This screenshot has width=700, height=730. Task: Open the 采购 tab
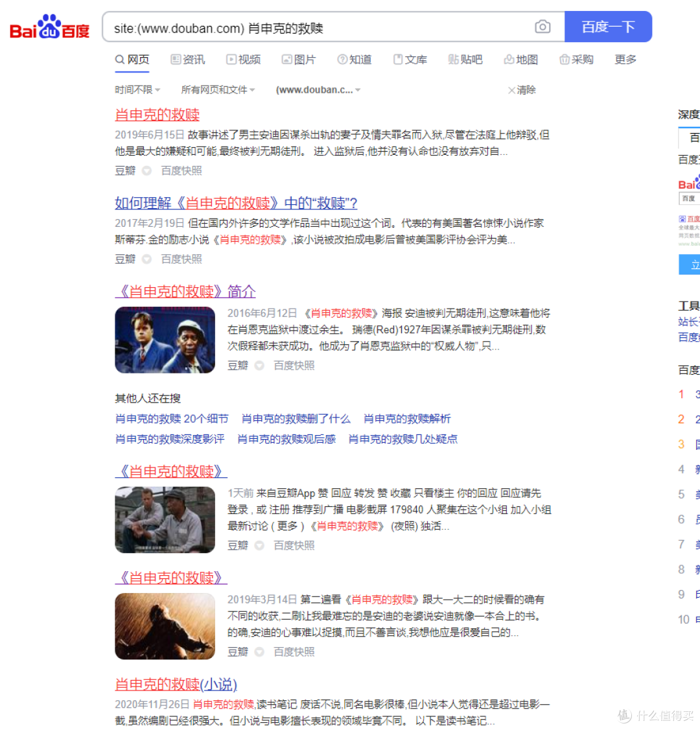coord(576,60)
